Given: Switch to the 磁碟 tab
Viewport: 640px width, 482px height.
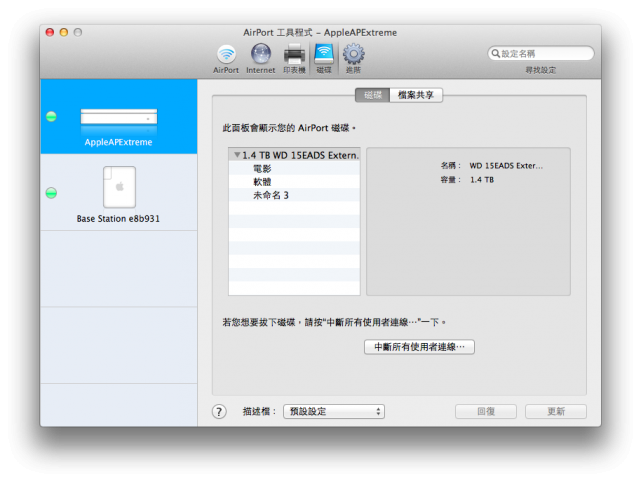Looking at the screenshot, I should pos(373,95).
